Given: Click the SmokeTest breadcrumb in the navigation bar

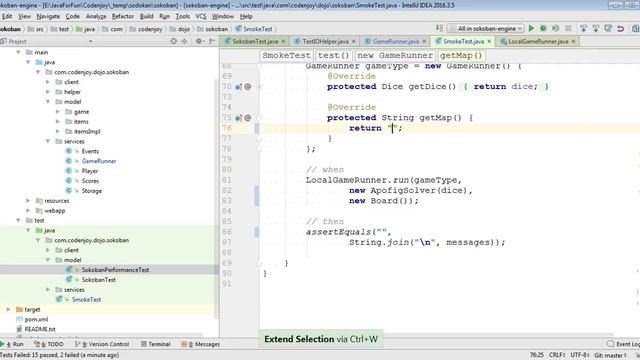Looking at the screenshot, I should [254, 29].
